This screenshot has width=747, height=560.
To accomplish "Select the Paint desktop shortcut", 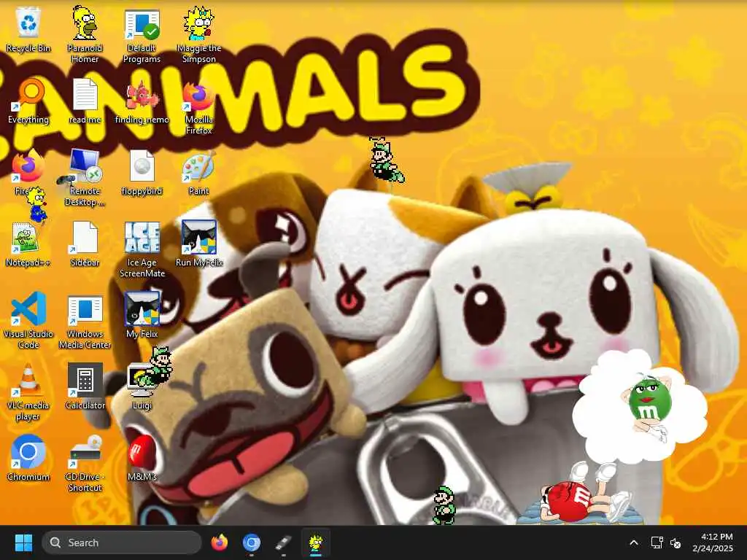I will pos(198,172).
